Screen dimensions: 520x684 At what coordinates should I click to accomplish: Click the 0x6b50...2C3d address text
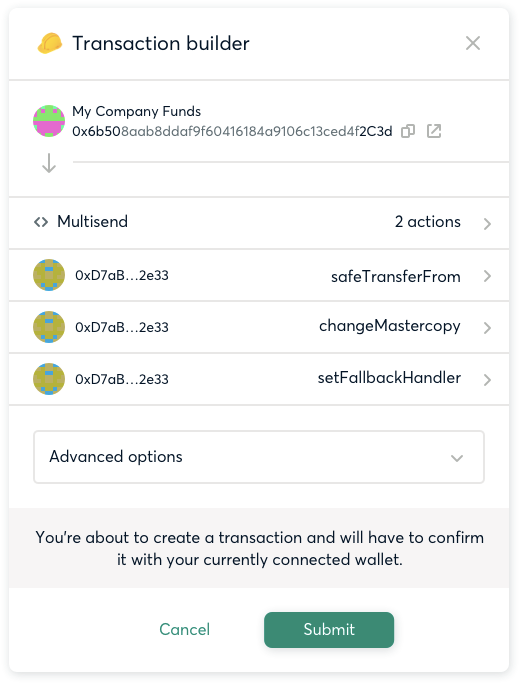pyautogui.click(x=232, y=131)
